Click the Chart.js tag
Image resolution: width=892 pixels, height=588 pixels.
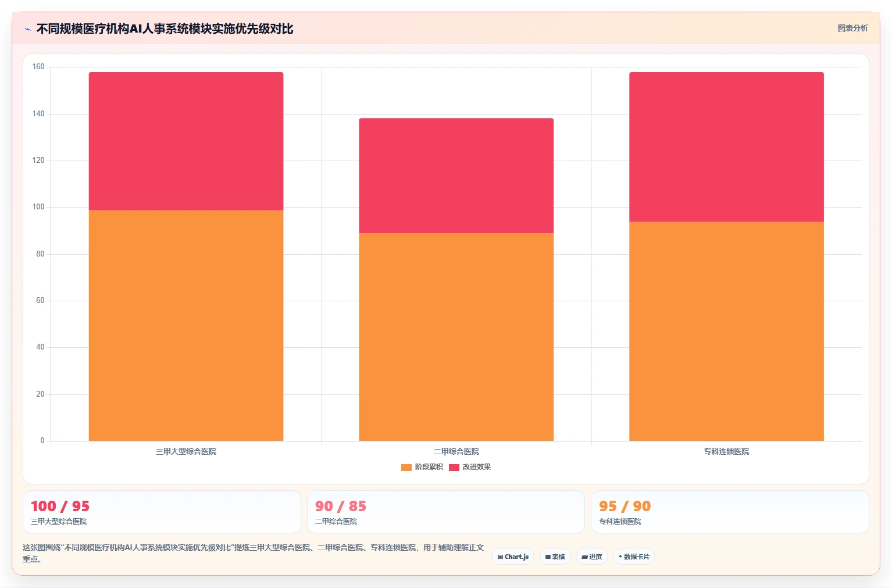click(x=513, y=557)
